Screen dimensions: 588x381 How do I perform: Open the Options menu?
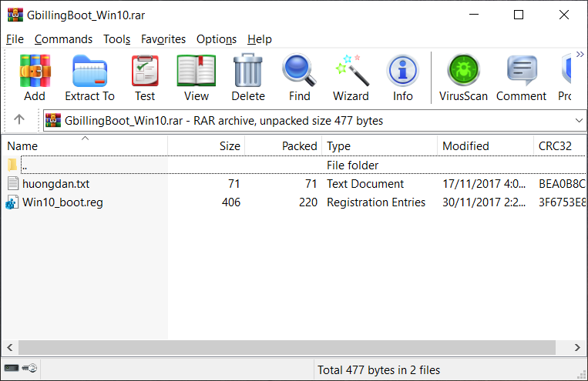tap(217, 39)
